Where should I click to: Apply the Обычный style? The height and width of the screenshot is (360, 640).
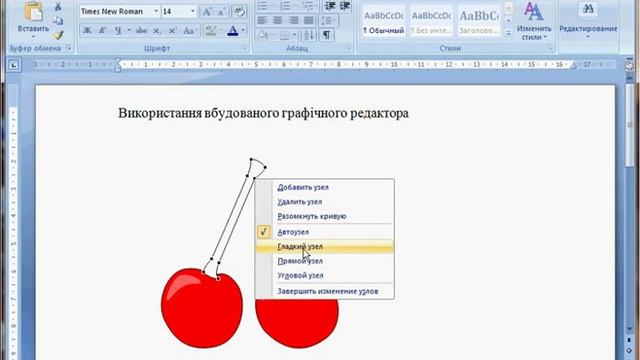click(383, 21)
